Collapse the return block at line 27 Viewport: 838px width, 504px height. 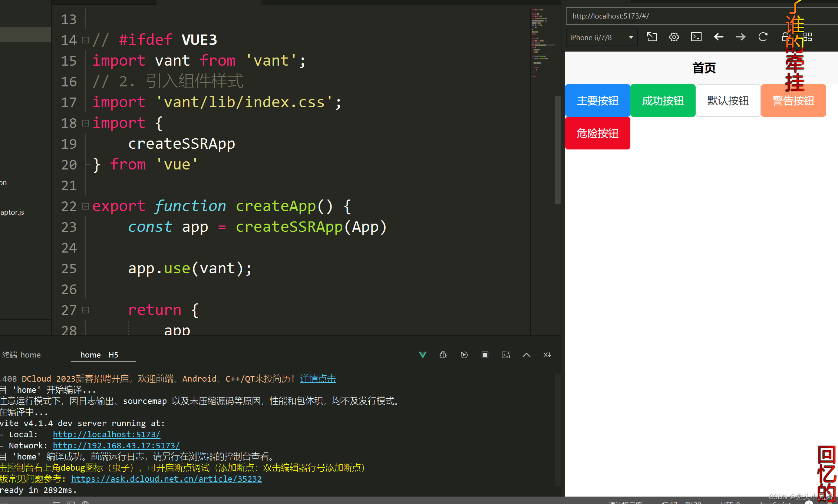tap(86, 310)
